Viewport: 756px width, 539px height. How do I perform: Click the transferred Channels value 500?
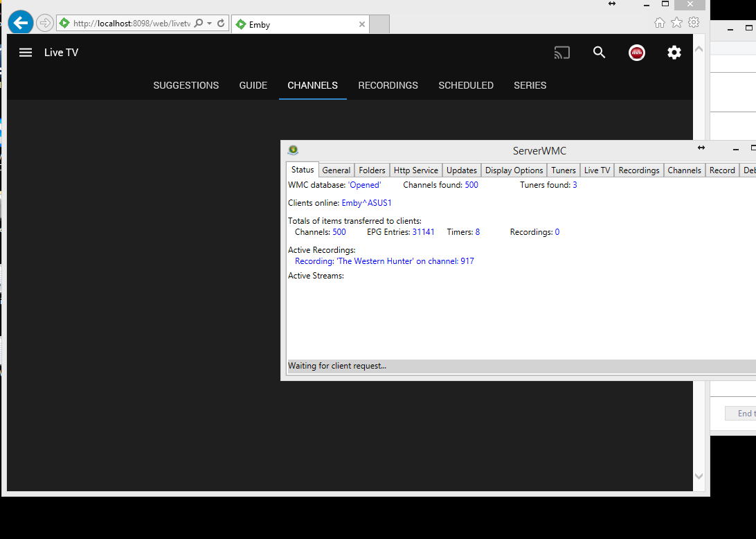tap(339, 232)
